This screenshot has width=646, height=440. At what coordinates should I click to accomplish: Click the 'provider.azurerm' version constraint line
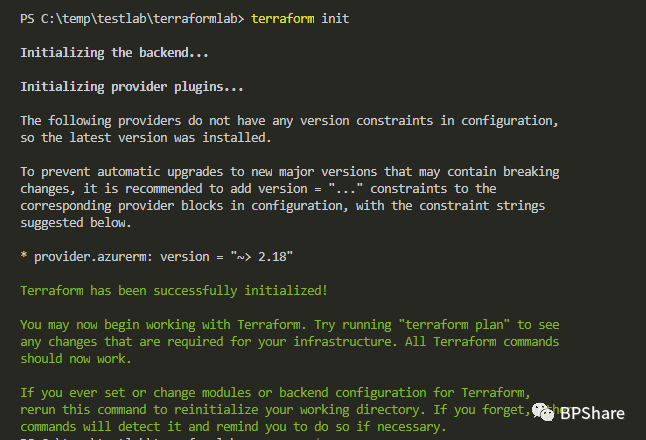point(157,257)
